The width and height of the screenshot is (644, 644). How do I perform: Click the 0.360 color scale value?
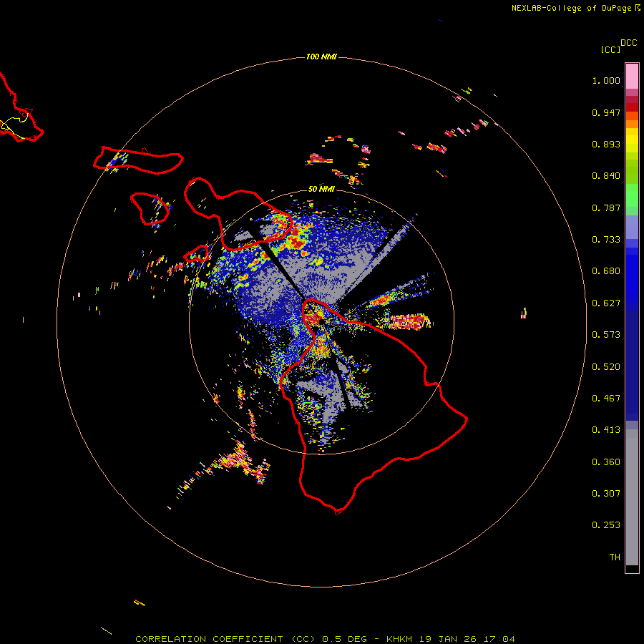606,462
